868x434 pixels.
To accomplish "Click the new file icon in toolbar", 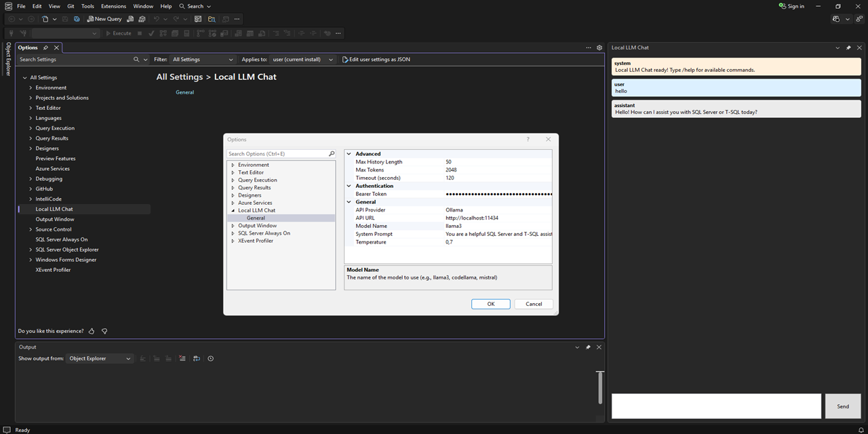I will pos(45,19).
